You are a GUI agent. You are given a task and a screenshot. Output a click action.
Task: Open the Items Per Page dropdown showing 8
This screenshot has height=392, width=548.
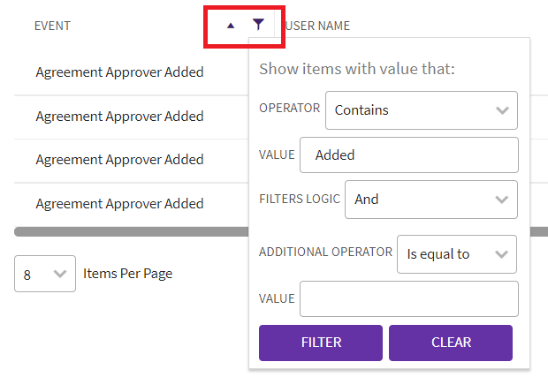click(x=44, y=274)
